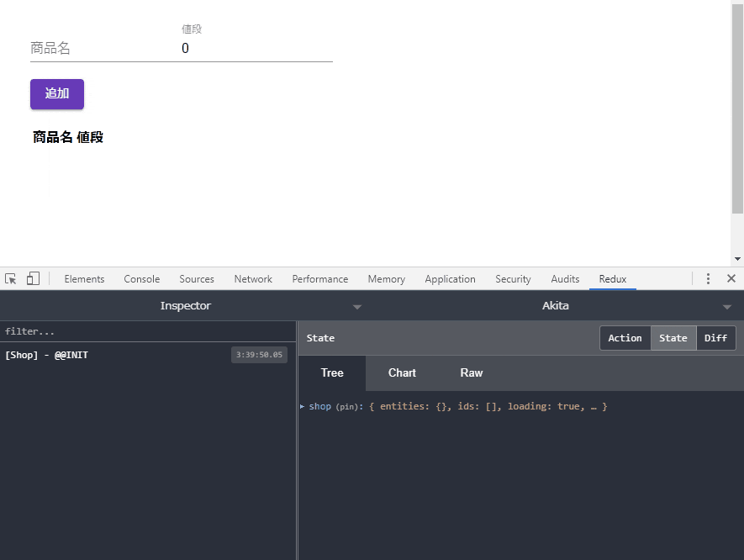Switch to the Console tab
This screenshot has height=560, width=744.
[141, 279]
